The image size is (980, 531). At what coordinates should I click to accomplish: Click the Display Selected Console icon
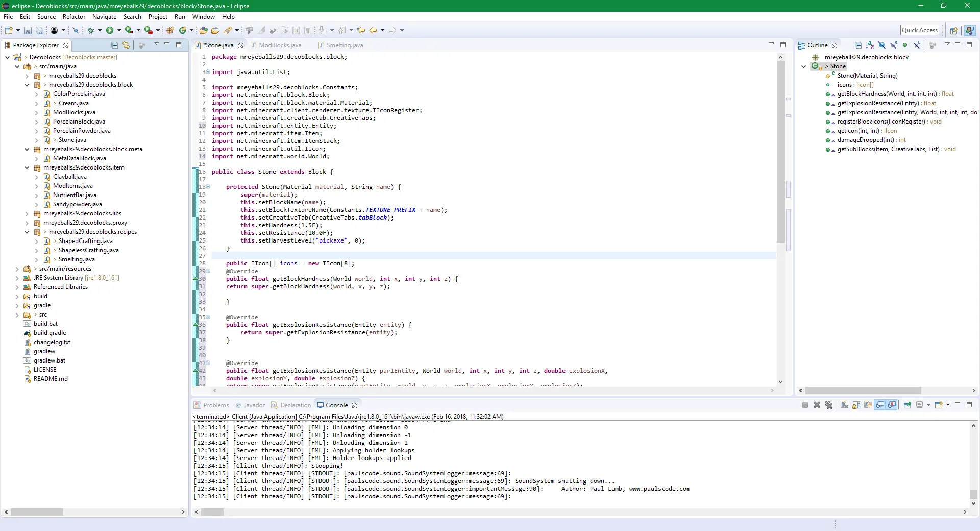click(920, 405)
